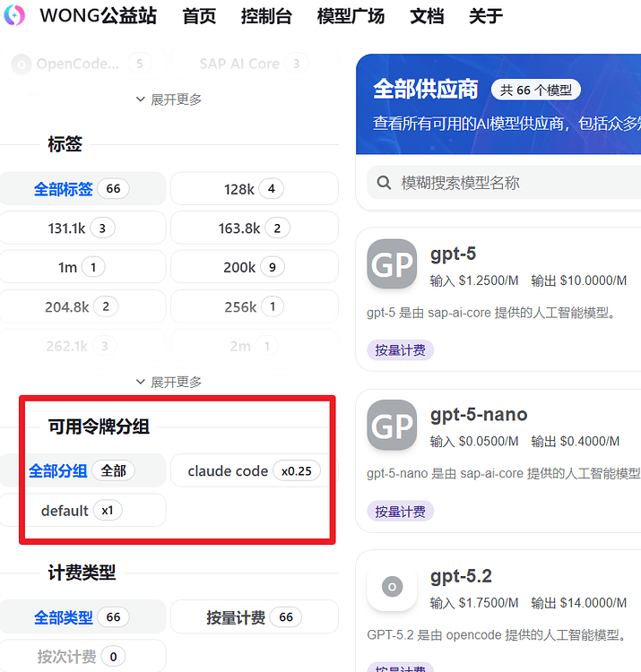Open the 关于 nav item
641x672 pixels.
click(485, 16)
